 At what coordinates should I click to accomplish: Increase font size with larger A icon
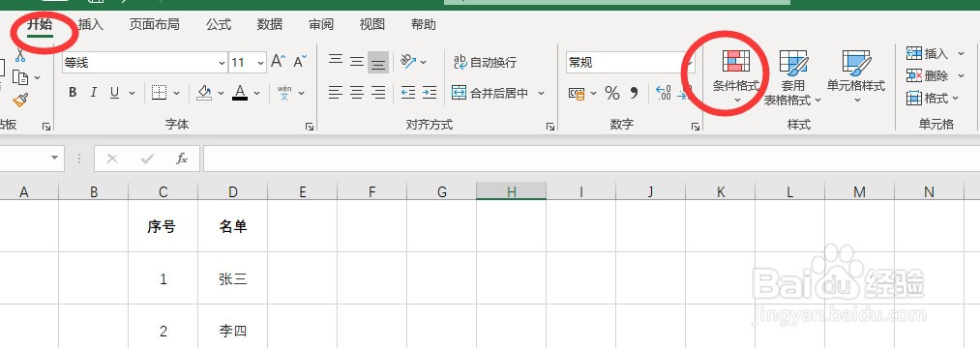pos(278,61)
